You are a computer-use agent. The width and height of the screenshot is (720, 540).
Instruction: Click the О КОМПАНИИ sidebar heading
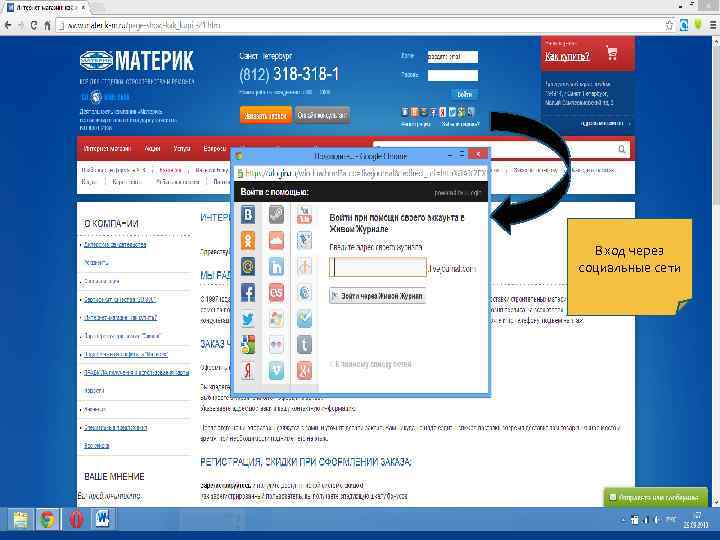[111, 224]
